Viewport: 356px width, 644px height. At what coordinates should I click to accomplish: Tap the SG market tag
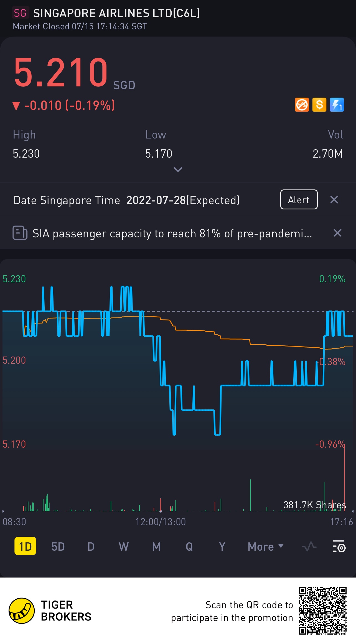[x=20, y=13]
